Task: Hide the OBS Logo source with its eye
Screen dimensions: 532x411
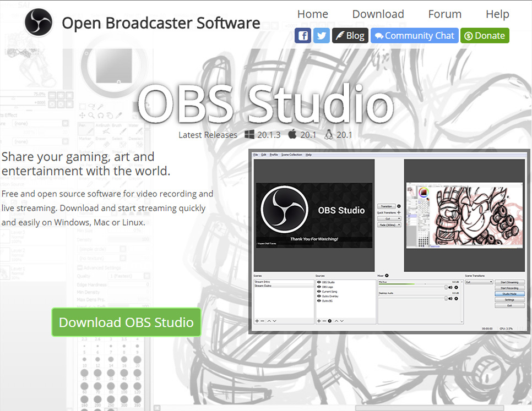Action: tap(319, 287)
